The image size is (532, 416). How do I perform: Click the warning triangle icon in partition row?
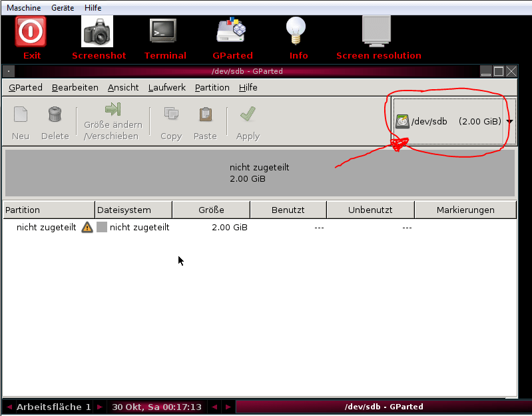pyautogui.click(x=87, y=227)
